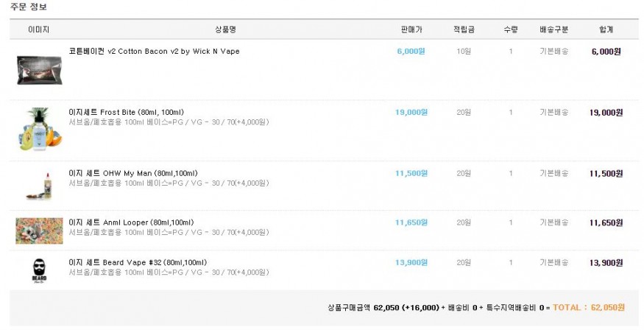644x330 pixels.
Task: Click the Beard Vape #32 logo thumbnail
Action: 38,270
